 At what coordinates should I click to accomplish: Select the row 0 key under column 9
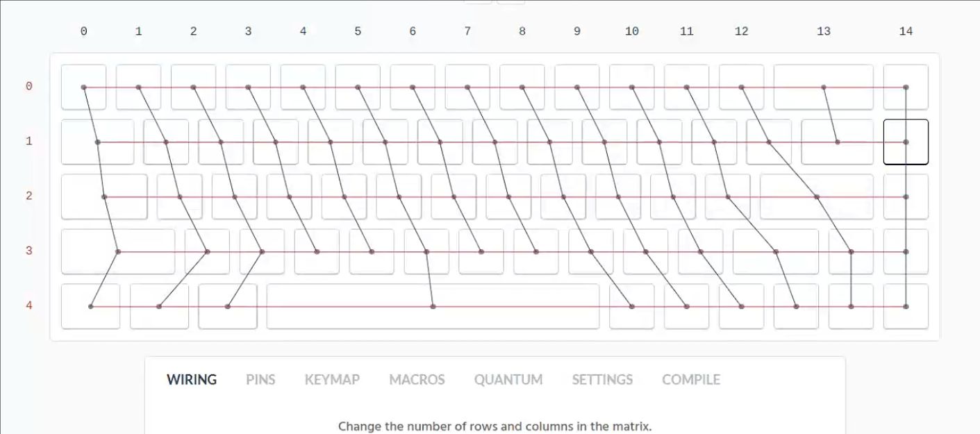pyautogui.click(x=577, y=87)
